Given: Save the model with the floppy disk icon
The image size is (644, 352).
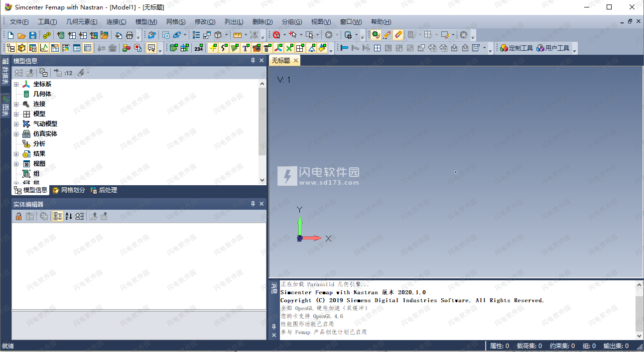Looking at the screenshot, I should 32,35.
